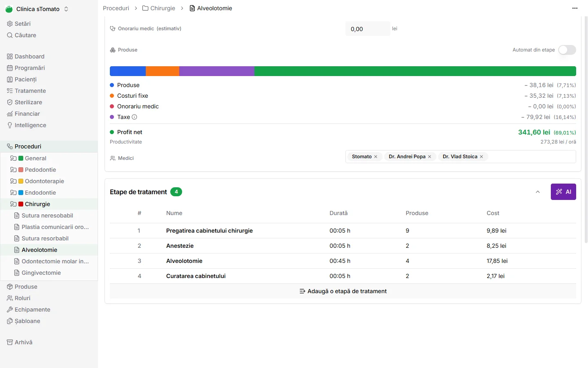
Task: Open the Sutura neresobabil procedure
Action: 47,215
